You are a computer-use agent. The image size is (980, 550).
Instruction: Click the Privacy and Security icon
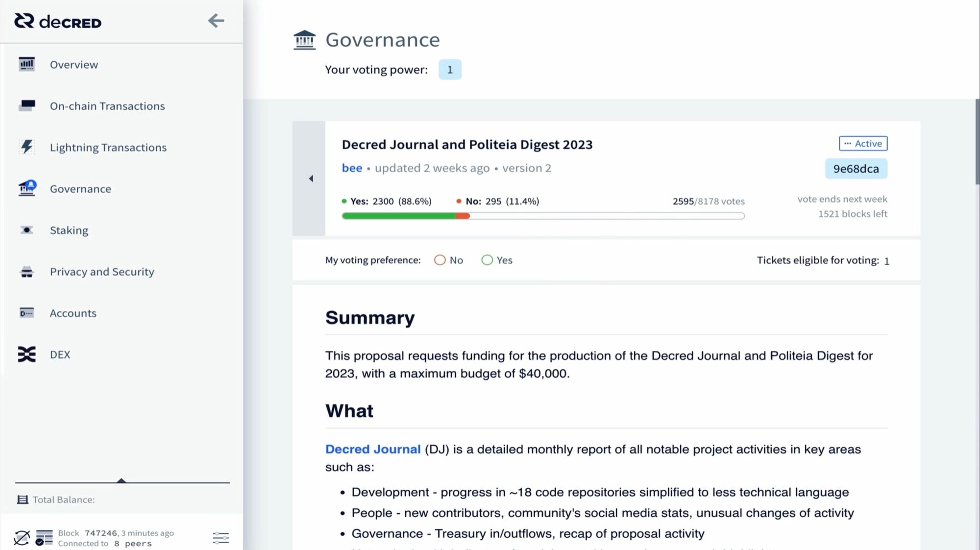point(27,272)
